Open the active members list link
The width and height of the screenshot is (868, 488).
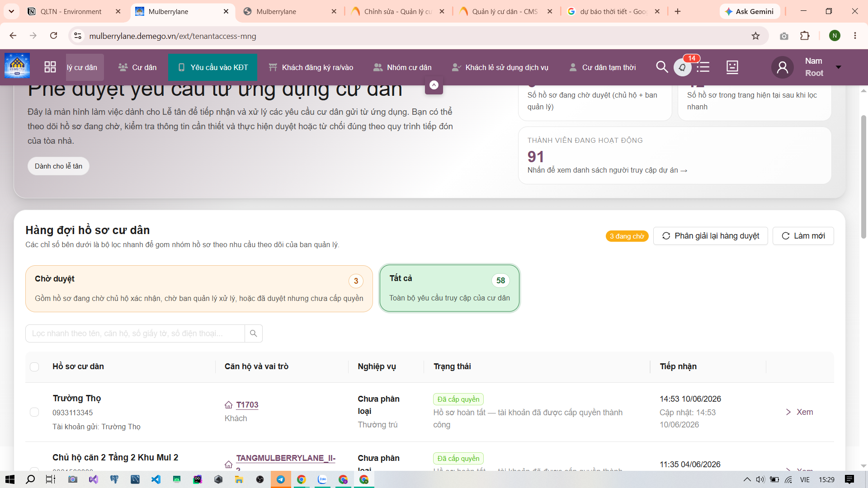click(x=607, y=170)
